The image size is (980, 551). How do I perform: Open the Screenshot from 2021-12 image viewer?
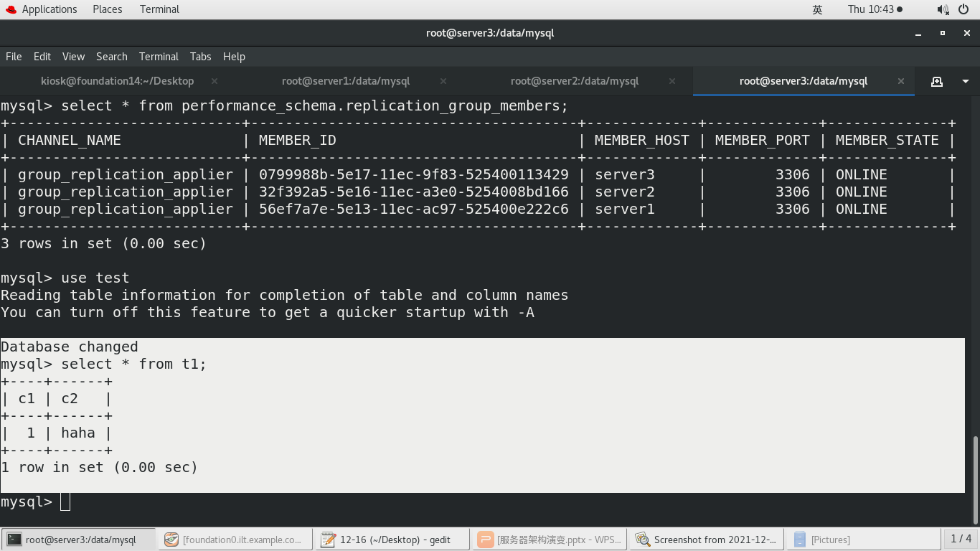pyautogui.click(x=705, y=539)
